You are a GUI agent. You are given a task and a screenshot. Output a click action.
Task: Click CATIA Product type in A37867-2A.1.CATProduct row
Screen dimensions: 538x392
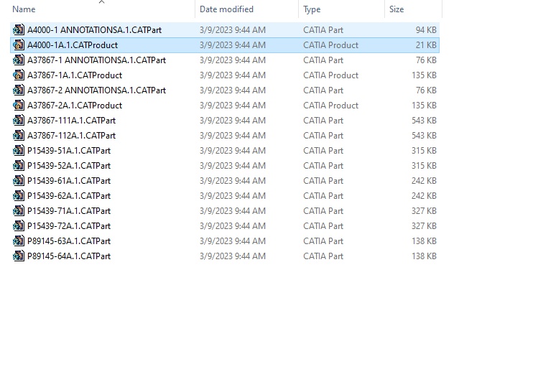(x=330, y=106)
